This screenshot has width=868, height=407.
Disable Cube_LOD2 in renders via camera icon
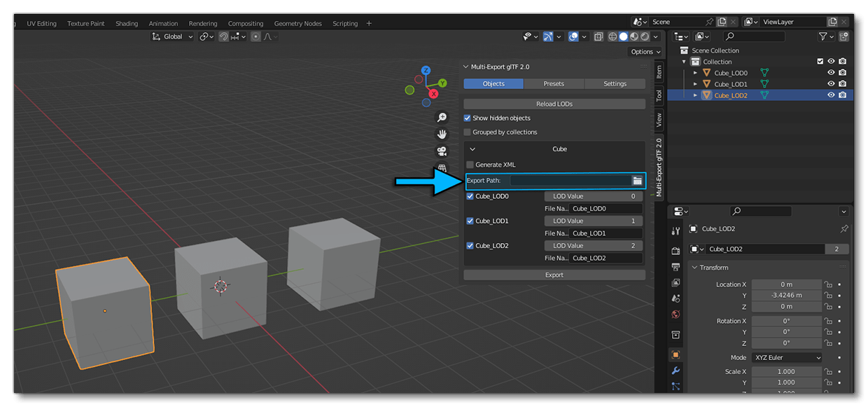coord(842,95)
